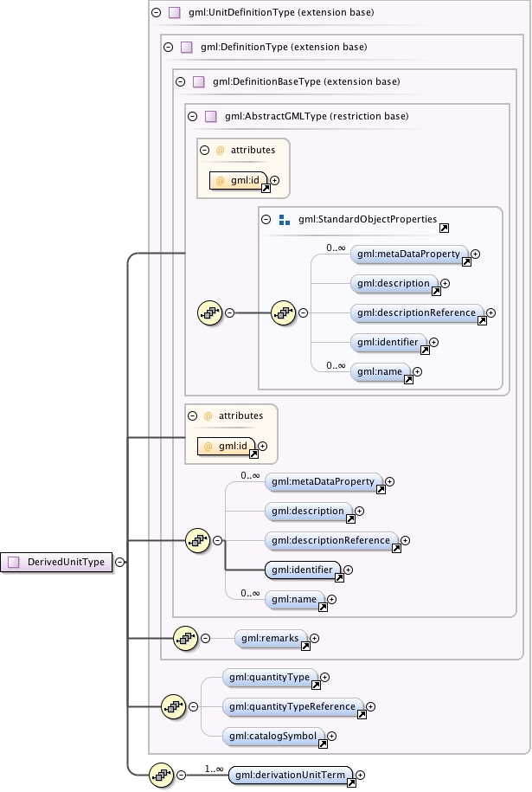Click the reference arrow on gml:remarks
Screen dimensions: 532x792
(x=305, y=646)
